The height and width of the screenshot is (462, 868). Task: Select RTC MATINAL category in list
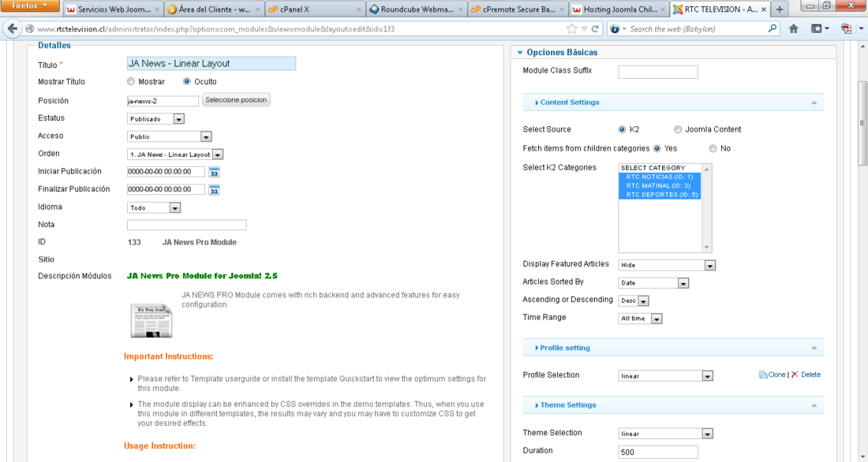pos(660,186)
